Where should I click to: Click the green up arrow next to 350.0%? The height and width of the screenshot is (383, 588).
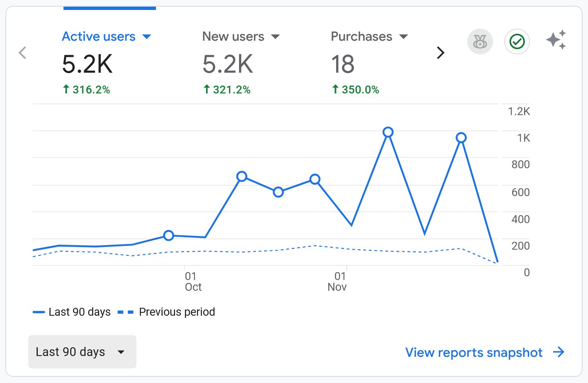point(335,89)
